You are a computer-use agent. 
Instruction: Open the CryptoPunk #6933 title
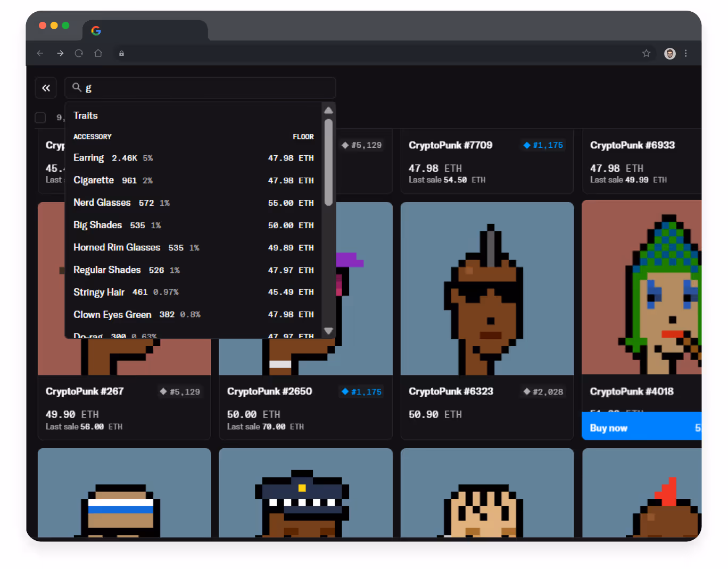pyautogui.click(x=632, y=145)
